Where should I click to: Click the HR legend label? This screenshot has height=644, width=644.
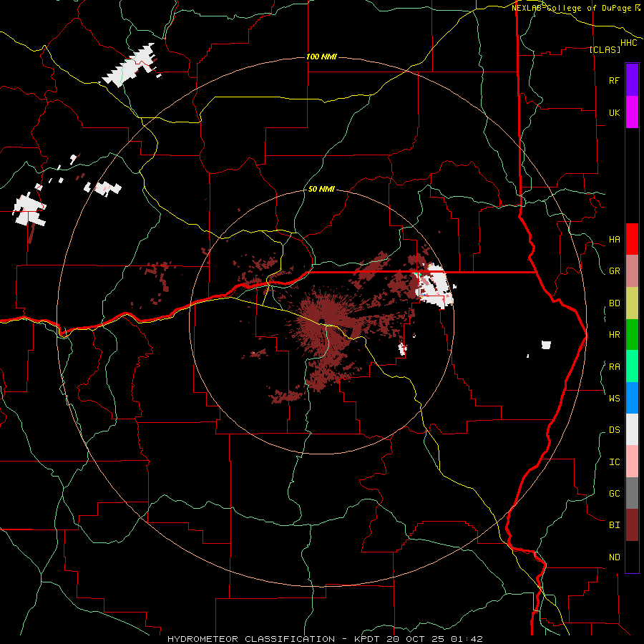point(614,335)
